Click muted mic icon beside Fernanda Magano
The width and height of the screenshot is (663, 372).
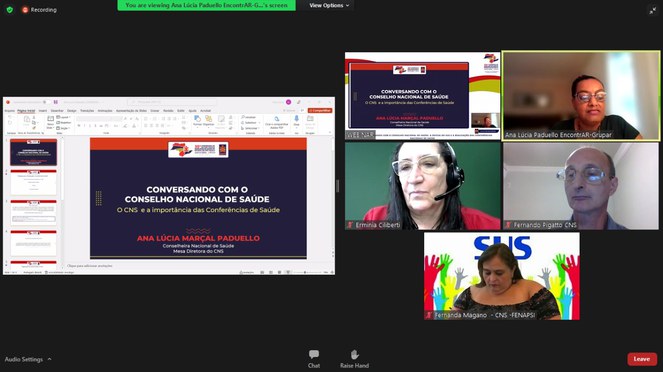click(x=429, y=315)
